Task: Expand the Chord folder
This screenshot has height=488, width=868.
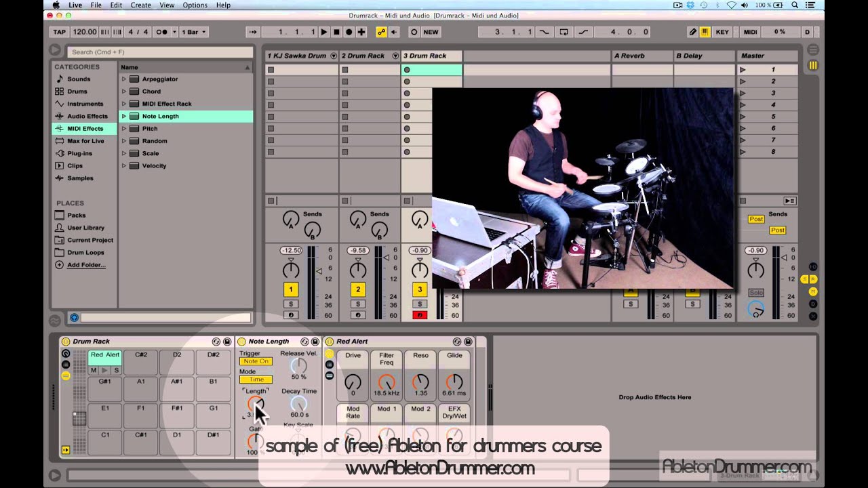Action: pyautogui.click(x=123, y=91)
